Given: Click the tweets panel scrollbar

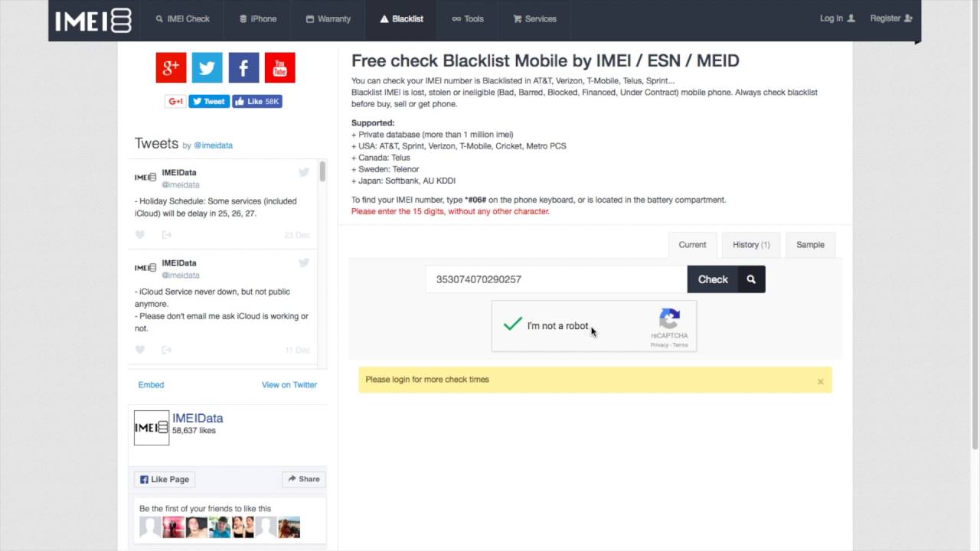Looking at the screenshot, I should (x=323, y=172).
